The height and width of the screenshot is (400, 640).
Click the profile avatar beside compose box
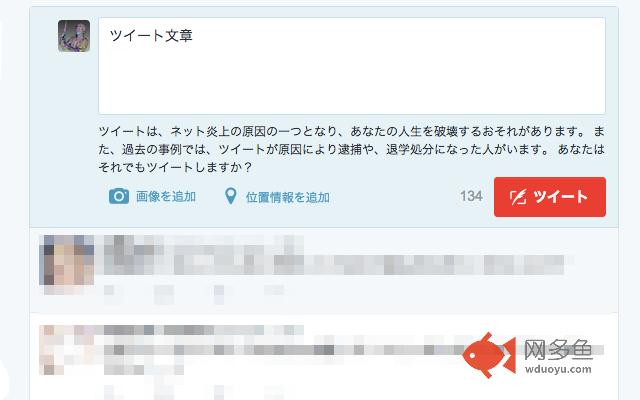pyautogui.click(x=74, y=36)
